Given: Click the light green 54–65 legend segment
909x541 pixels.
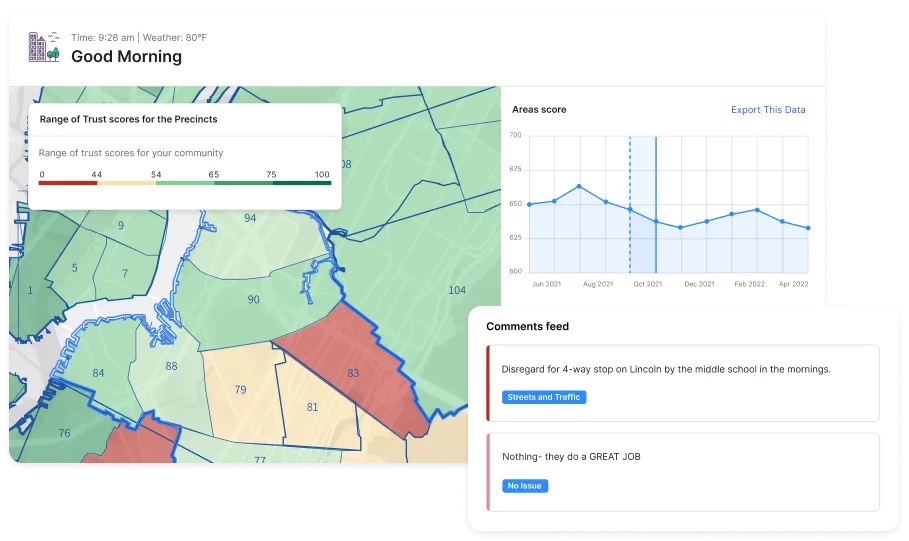Looking at the screenshot, I should click(185, 183).
